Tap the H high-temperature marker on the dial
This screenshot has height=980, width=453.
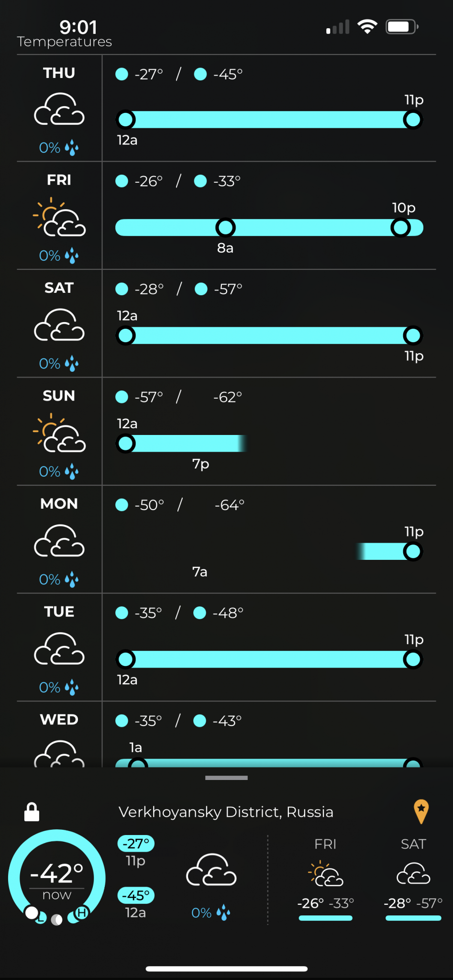(x=82, y=913)
